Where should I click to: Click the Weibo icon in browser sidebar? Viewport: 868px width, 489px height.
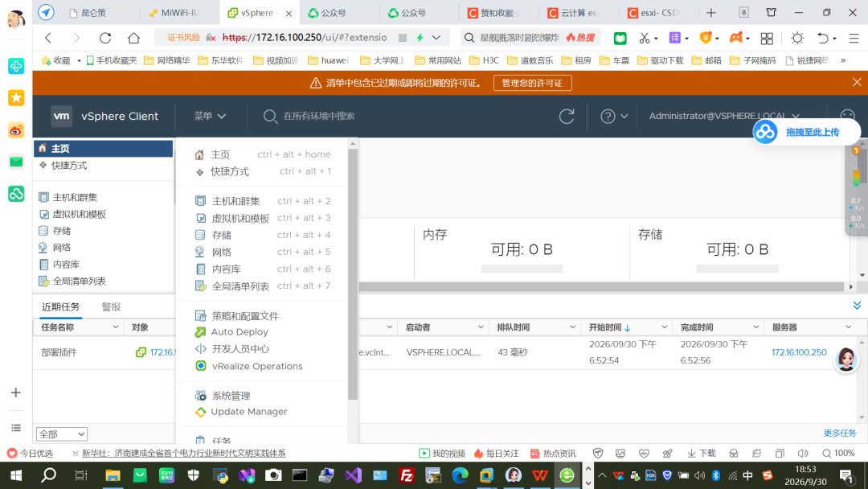pyautogui.click(x=16, y=130)
